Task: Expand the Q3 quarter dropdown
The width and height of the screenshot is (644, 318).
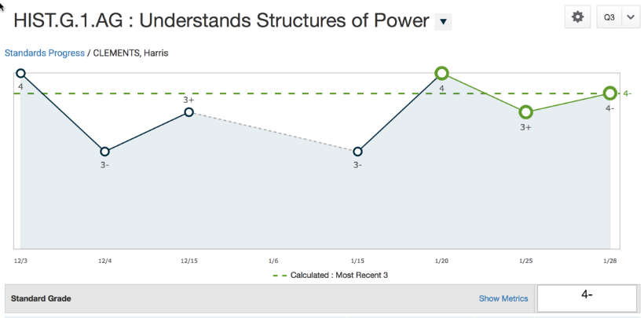Action: click(x=631, y=17)
